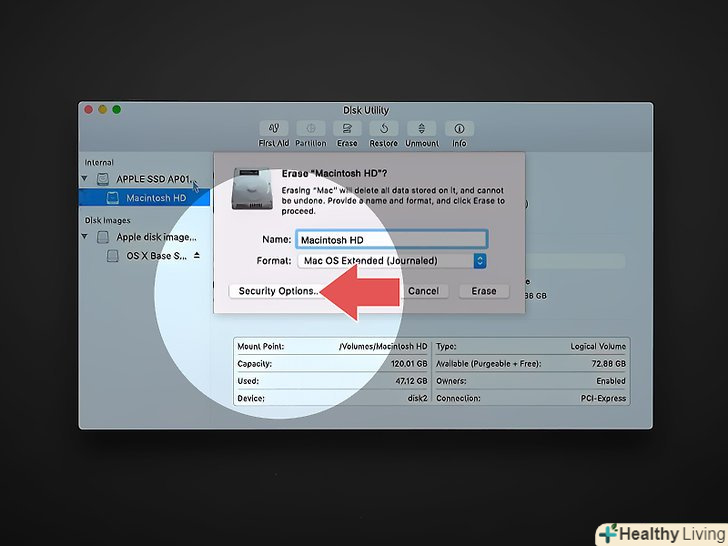Select Apple disk image row in sidebar
728x546 pixels.
[x=144, y=237]
